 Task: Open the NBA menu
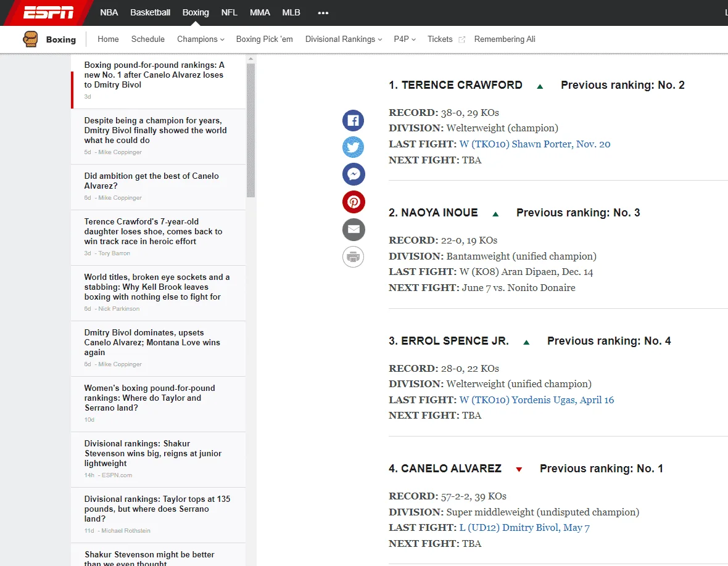pyautogui.click(x=109, y=12)
